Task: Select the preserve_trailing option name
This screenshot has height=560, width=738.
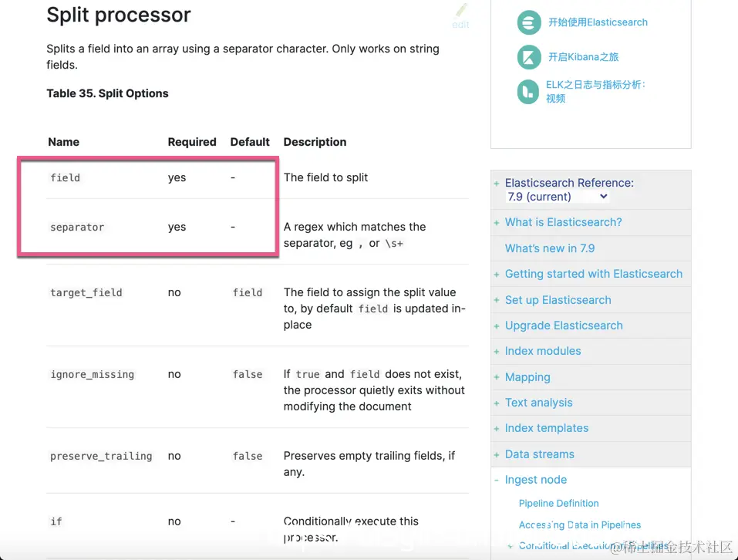Action: [x=101, y=456]
